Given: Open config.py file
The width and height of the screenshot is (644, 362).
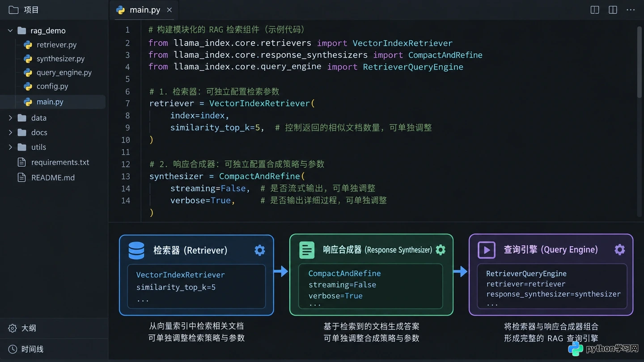Looking at the screenshot, I should pyautogui.click(x=52, y=86).
